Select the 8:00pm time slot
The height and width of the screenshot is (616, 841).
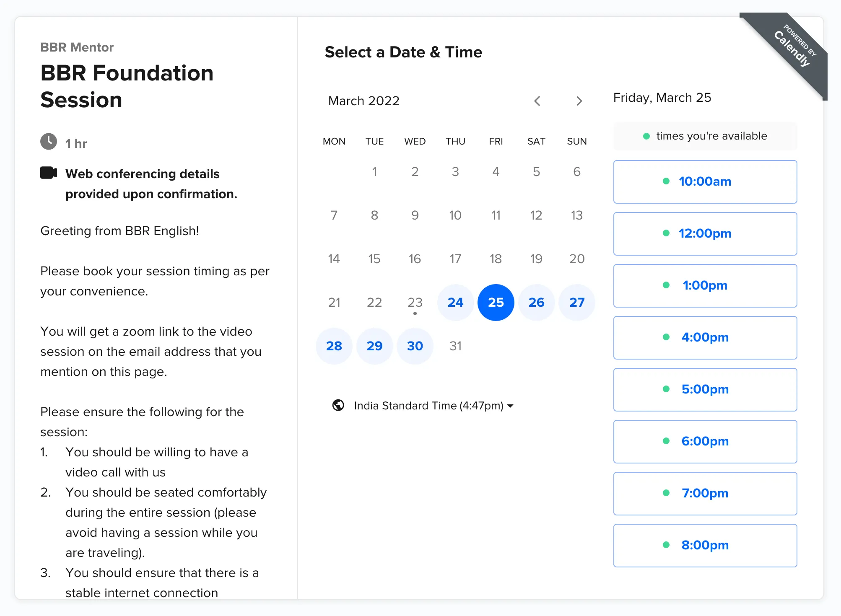click(x=705, y=546)
